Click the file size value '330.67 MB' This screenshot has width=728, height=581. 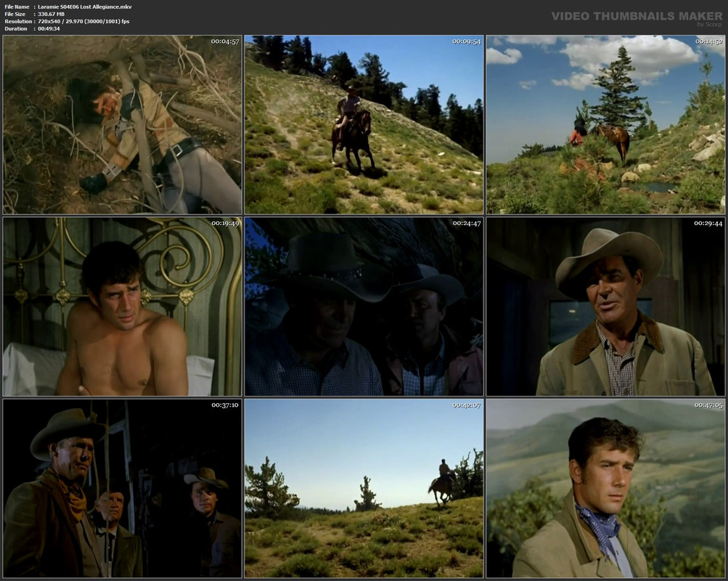click(52, 15)
